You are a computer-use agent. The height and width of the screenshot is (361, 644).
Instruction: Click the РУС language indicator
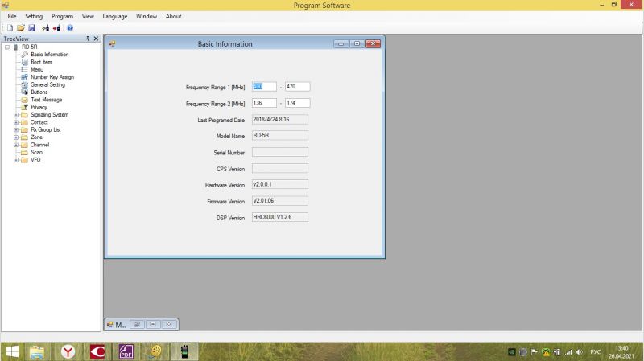tap(595, 352)
